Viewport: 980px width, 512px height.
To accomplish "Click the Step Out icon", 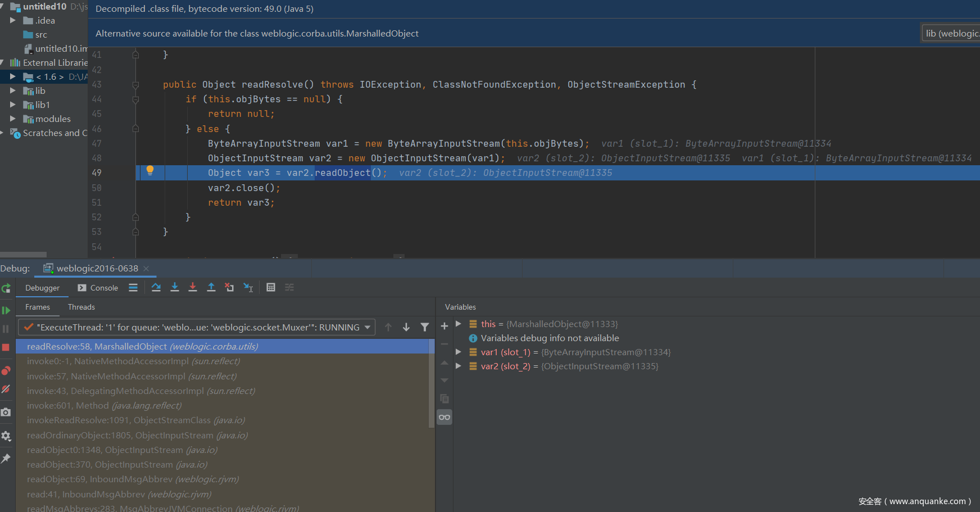I will pos(211,288).
